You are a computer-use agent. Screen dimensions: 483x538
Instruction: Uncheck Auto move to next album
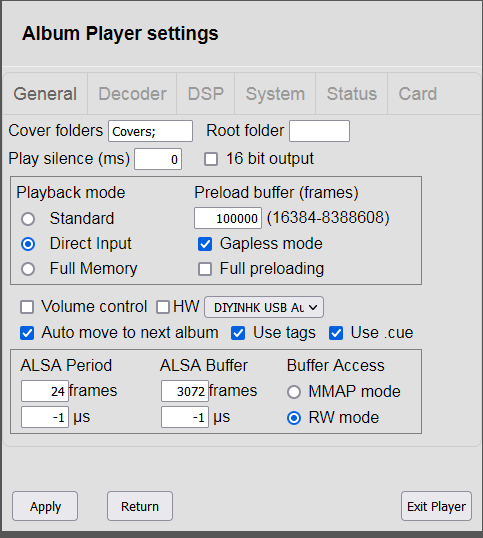[x=27, y=333]
